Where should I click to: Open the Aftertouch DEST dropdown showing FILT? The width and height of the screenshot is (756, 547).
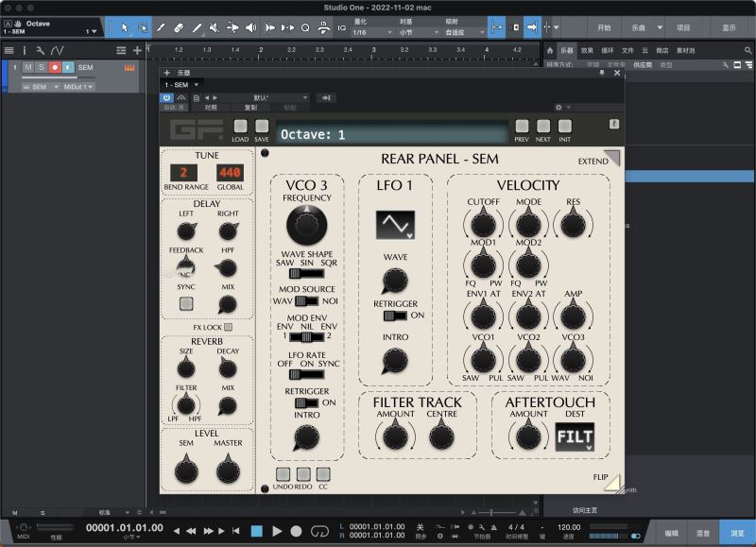575,437
